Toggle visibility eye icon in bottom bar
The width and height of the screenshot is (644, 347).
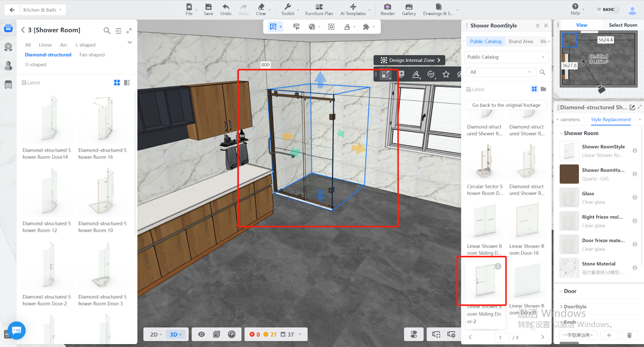(x=202, y=335)
